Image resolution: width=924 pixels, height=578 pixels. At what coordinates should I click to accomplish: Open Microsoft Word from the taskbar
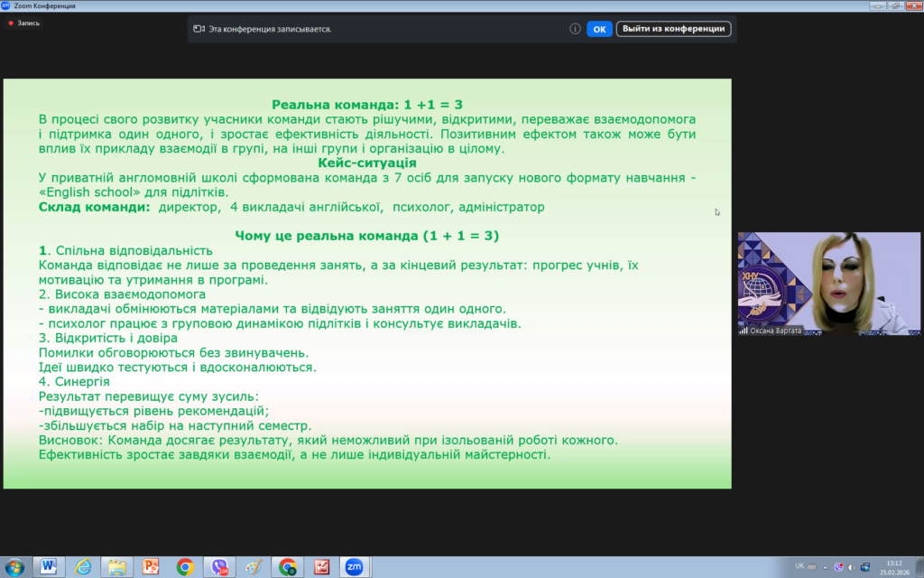[48, 566]
